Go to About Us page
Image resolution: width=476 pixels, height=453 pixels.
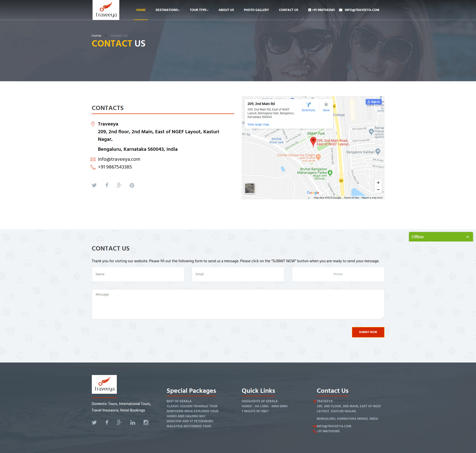[x=226, y=10]
